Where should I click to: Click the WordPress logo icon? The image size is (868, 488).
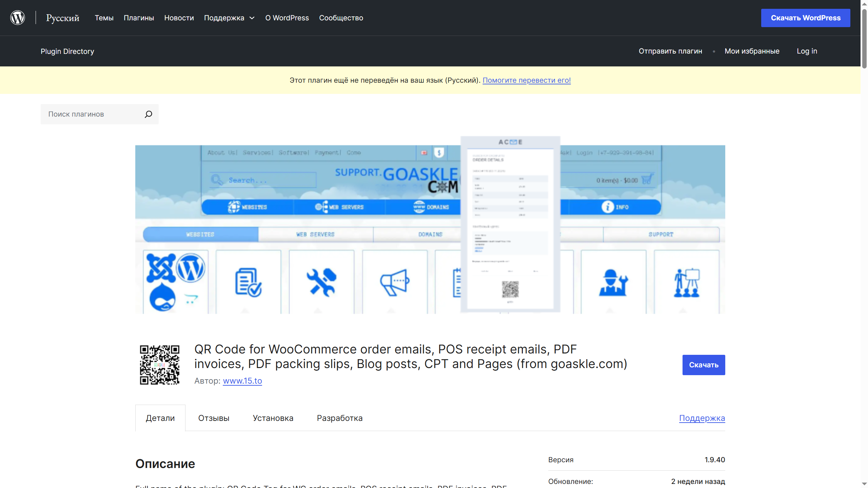point(17,18)
